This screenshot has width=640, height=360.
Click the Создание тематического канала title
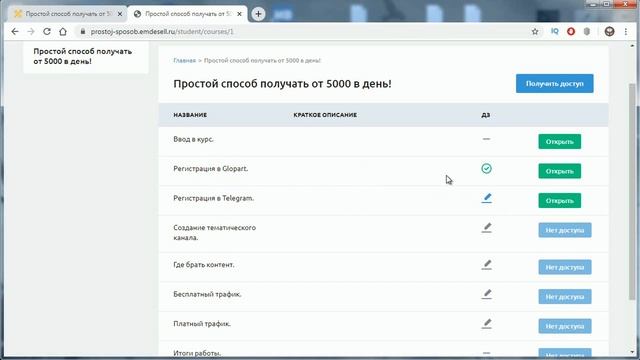[215, 233]
